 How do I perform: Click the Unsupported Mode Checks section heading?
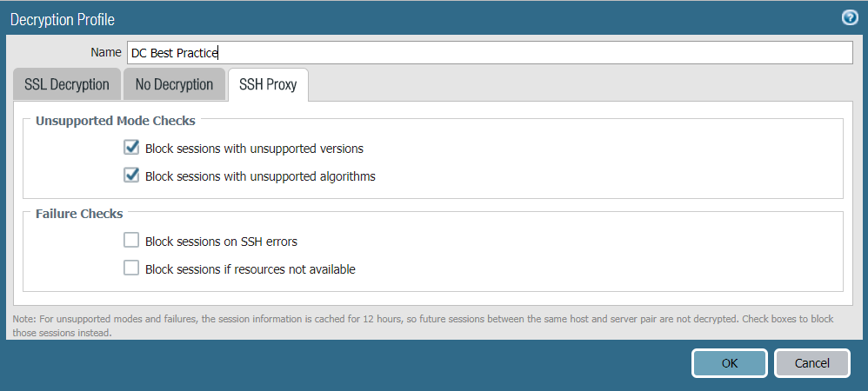point(115,121)
